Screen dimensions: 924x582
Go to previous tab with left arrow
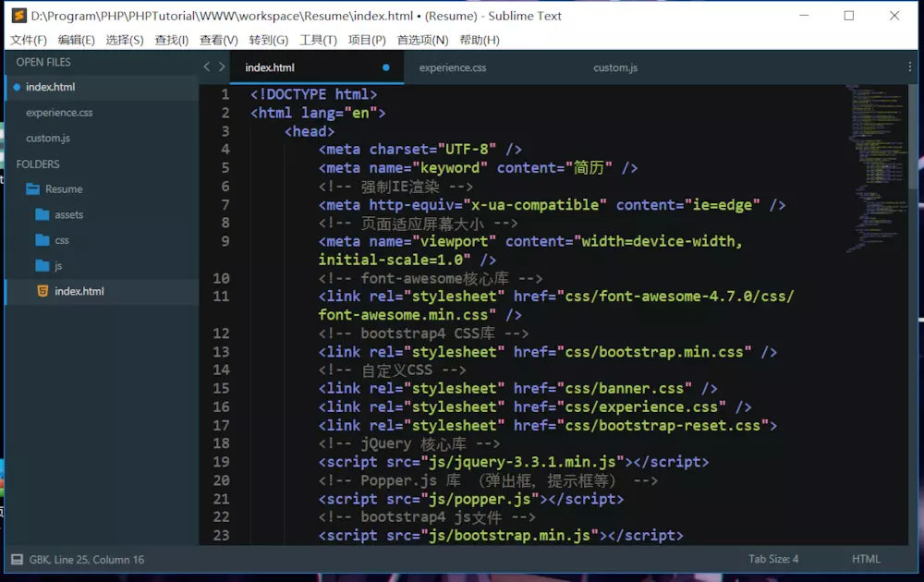coord(207,67)
